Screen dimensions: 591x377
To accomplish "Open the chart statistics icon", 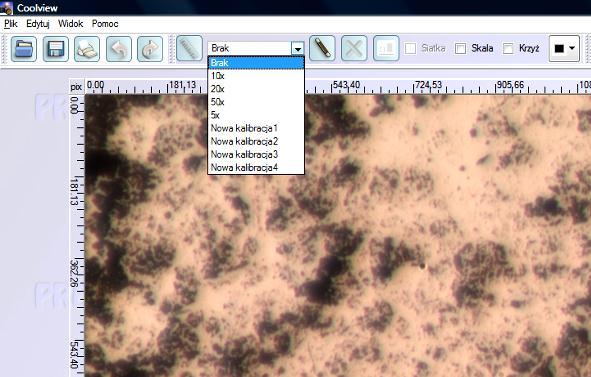I will click(386, 48).
